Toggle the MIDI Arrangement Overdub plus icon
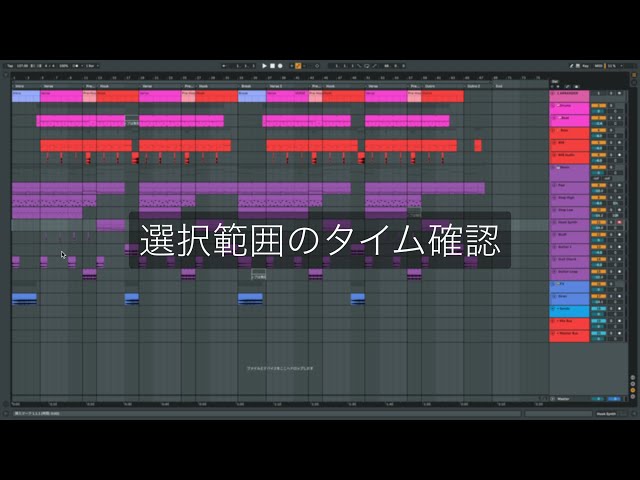This screenshot has height=480, width=640. [x=291, y=66]
